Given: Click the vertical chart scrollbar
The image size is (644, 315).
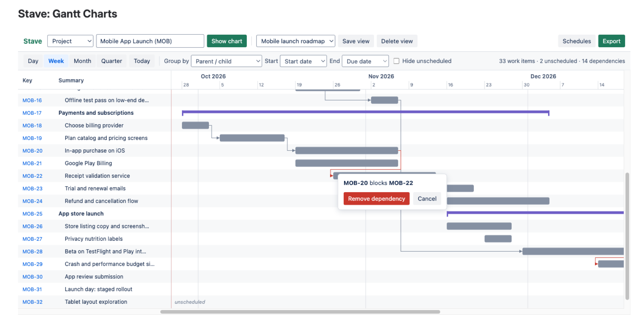Looking at the screenshot, I should (x=627, y=236).
